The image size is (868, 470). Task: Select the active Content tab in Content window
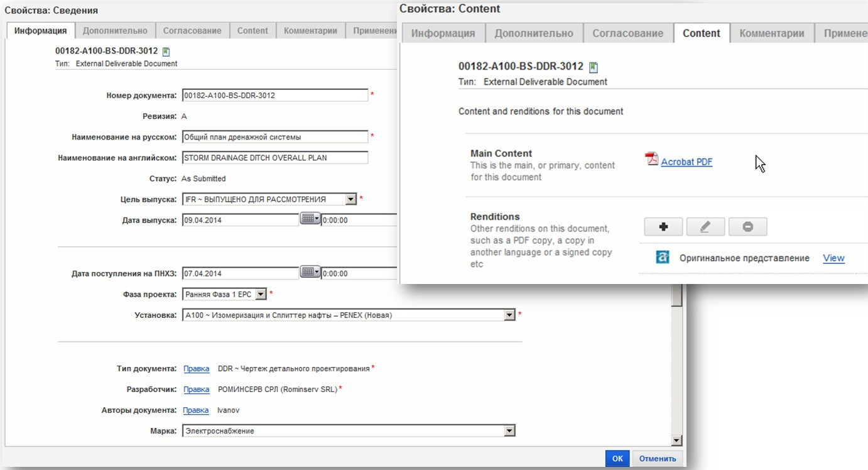click(x=702, y=33)
